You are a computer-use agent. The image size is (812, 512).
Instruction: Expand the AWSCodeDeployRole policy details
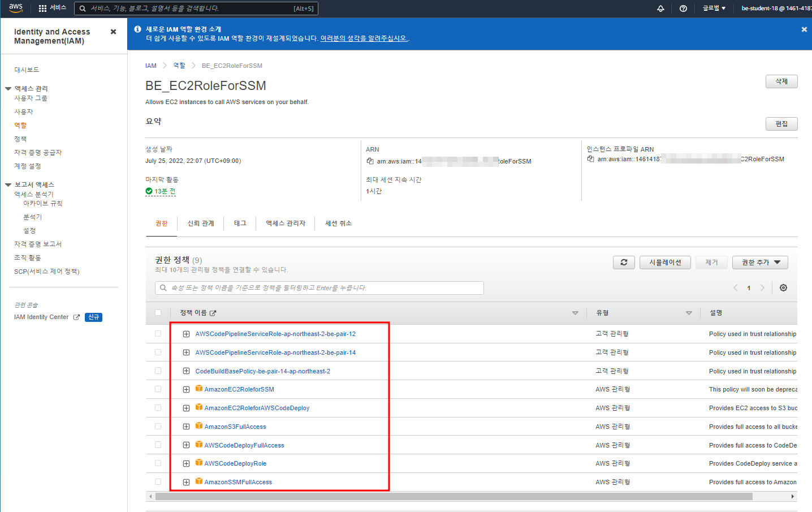click(186, 464)
